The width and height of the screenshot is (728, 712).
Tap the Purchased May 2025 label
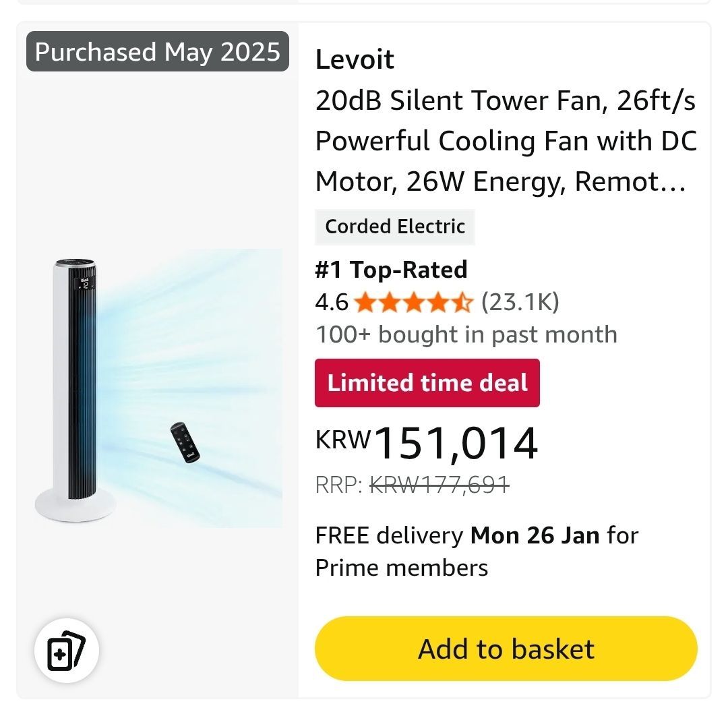(x=158, y=52)
